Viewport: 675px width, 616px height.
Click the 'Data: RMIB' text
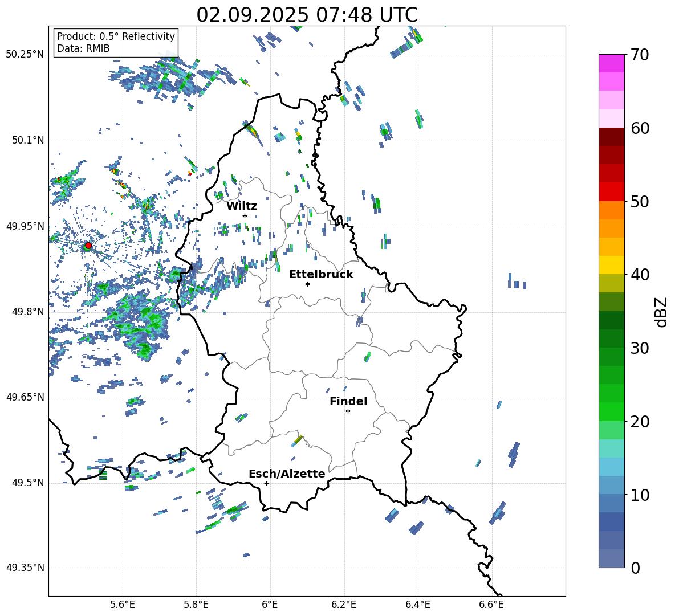(83, 48)
